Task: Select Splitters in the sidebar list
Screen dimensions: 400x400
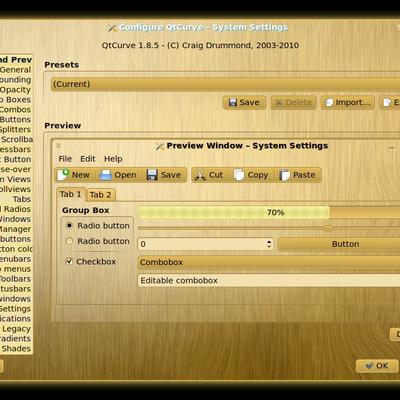Action: [x=15, y=129]
